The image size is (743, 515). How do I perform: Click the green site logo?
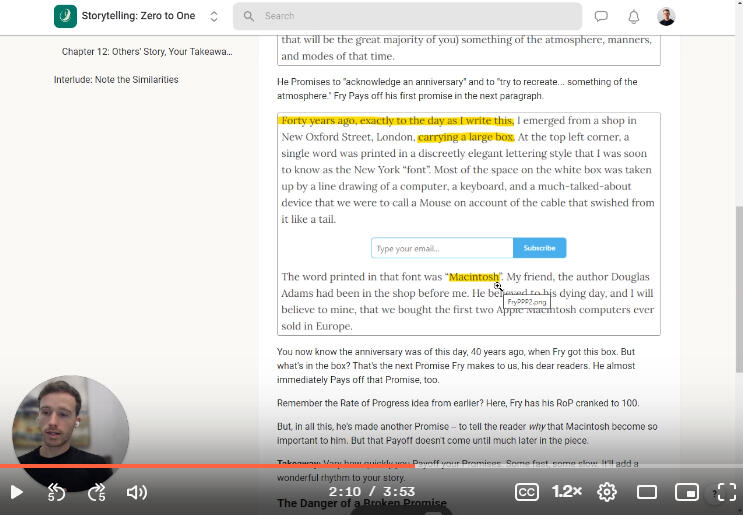65,16
